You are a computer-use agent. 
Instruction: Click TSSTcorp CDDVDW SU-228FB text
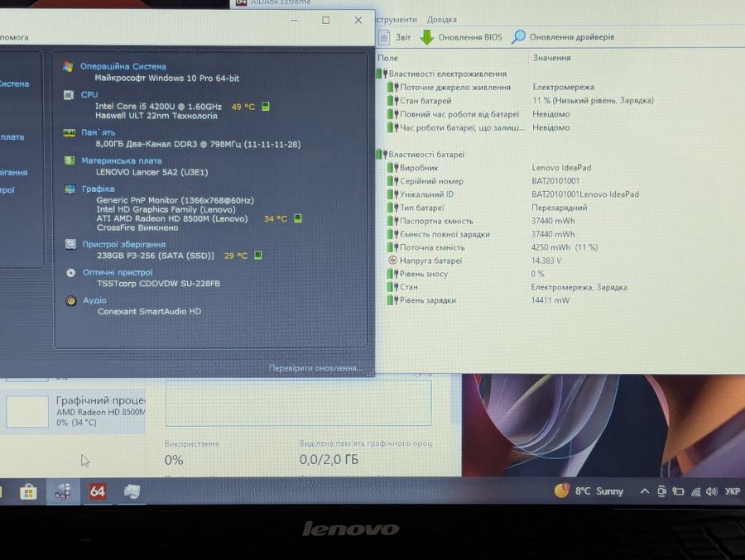pyautogui.click(x=159, y=284)
